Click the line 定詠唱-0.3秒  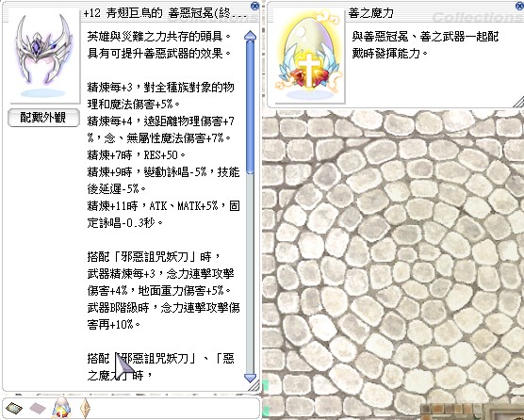pos(125,223)
